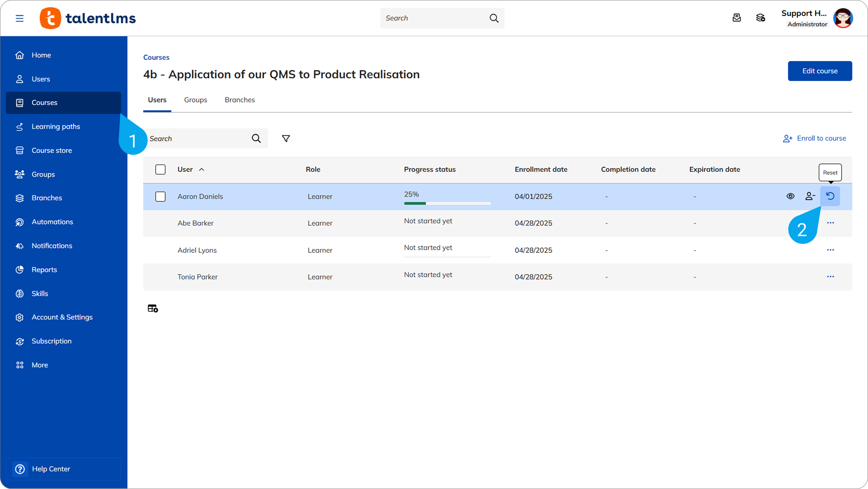Click Aaron Daniels' 25% progress bar
The width and height of the screenshot is (868, 489).
click(447, 203)
